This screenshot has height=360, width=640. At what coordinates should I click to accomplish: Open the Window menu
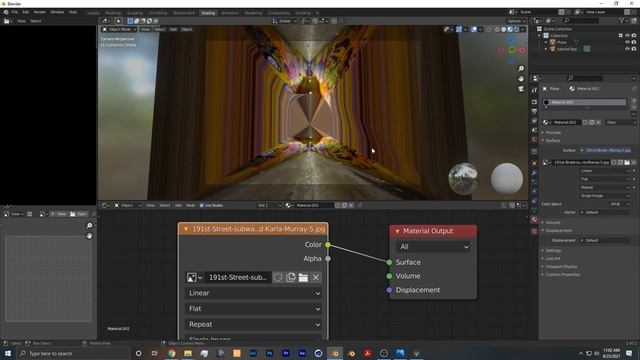(x=57, y=12)
